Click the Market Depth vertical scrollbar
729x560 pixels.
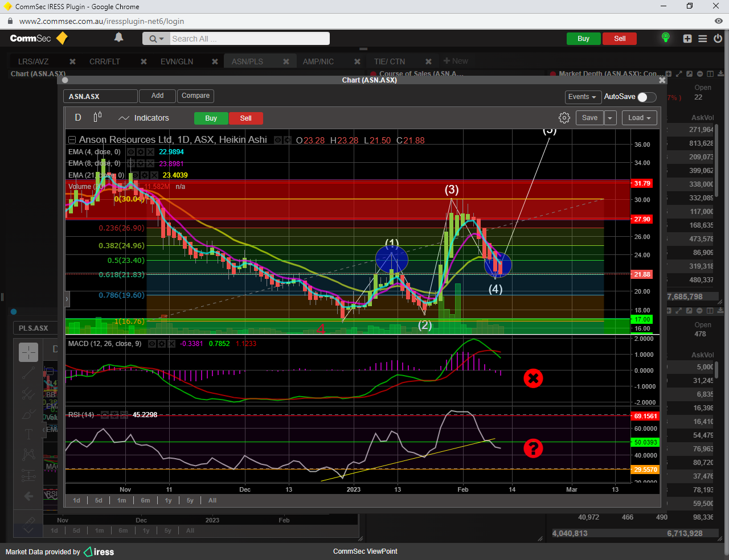[716, 159]
